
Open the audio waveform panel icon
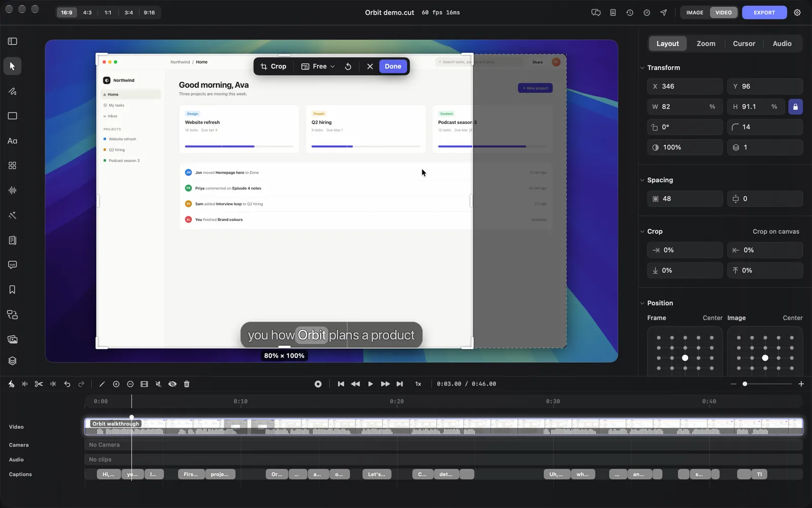pos(13,190)
